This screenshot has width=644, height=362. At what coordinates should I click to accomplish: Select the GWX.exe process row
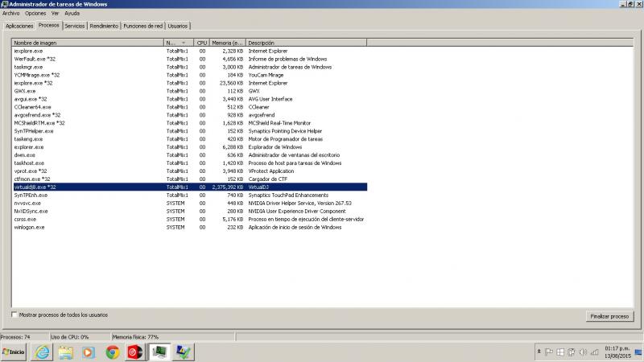click(190, 91)
